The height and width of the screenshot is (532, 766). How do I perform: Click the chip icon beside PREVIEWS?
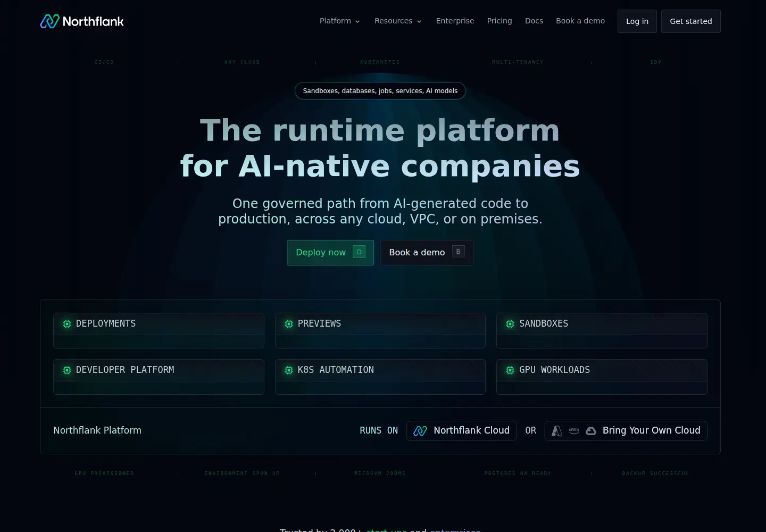click(x=289, y=324)
